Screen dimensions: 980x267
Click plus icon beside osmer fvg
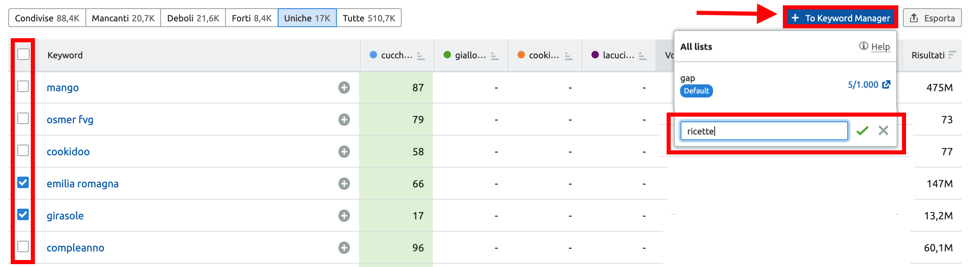click(x=344, y=120)
